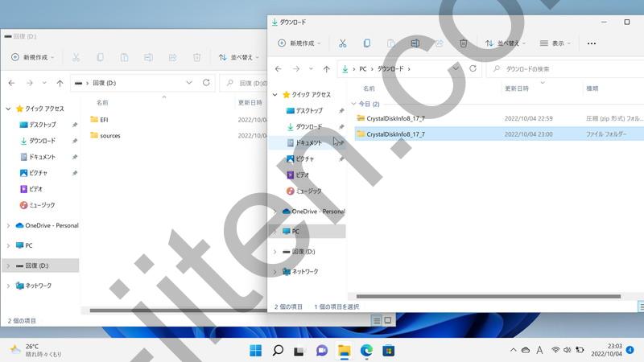Click 新規作成 button in Downloads window
Screen dimensions: 644x362
pyautogui.click(x=299, y=43)
